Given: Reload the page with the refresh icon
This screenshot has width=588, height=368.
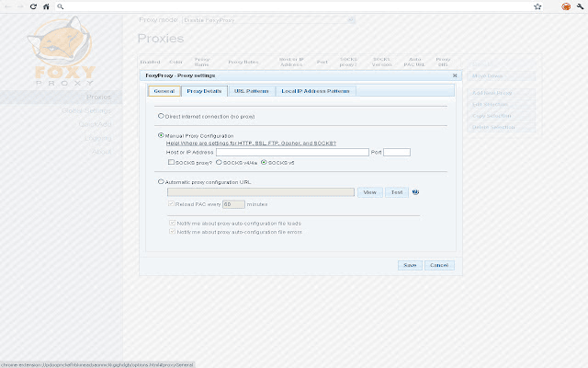Looking at the screenshot, I should click(x=33, y=6).
